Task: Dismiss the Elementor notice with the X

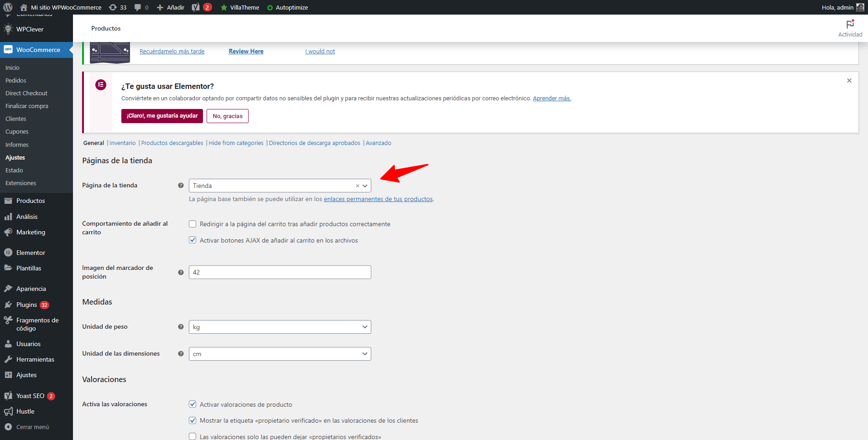Action: point(849,81)
